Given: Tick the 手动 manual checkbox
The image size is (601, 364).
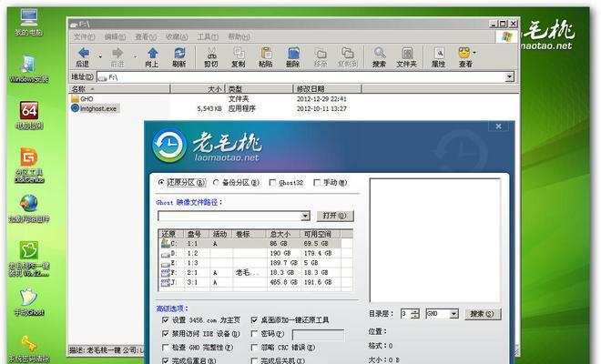Looking at the screenshot, I should (317, 183).
